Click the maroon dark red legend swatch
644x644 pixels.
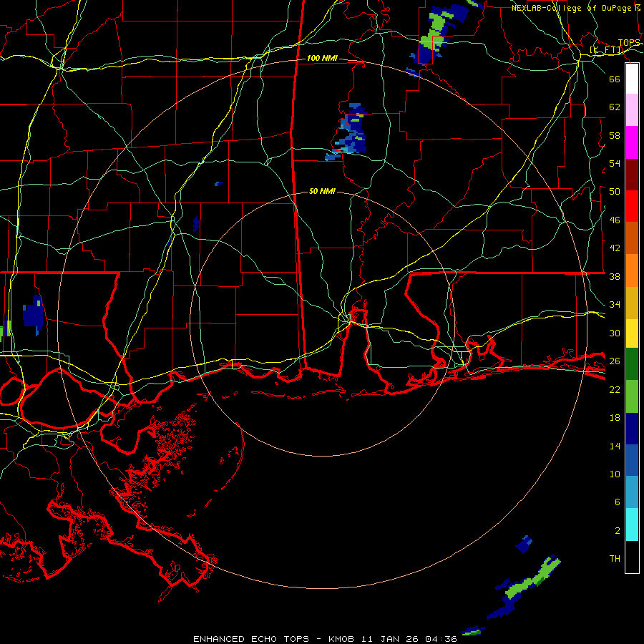[x=632, y=175]
